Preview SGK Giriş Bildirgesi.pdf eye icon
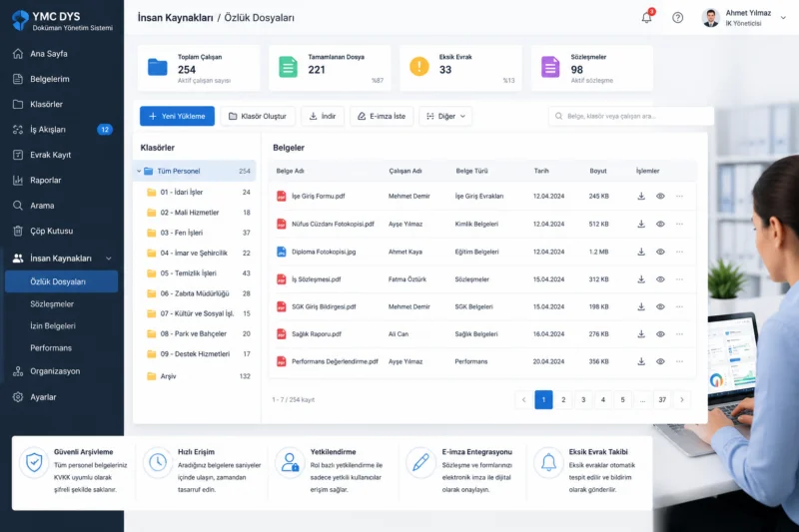This screenshot has width=799, height=532. (660, 307)
